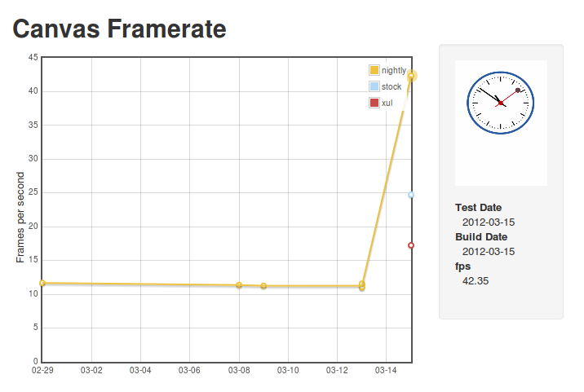Click the stock light-blue legend swatch
Viewport: 584px width, 392px height.
pyautogui.click(x=374, y=86)
